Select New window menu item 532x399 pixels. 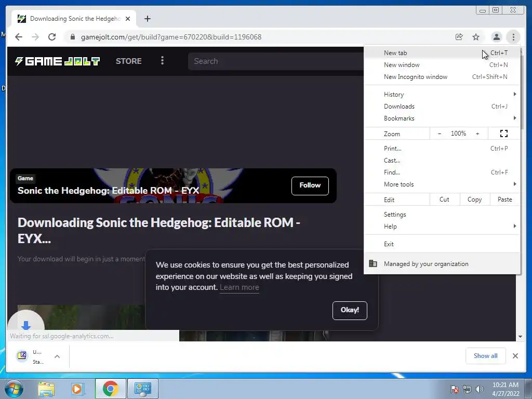click(442, 65)
